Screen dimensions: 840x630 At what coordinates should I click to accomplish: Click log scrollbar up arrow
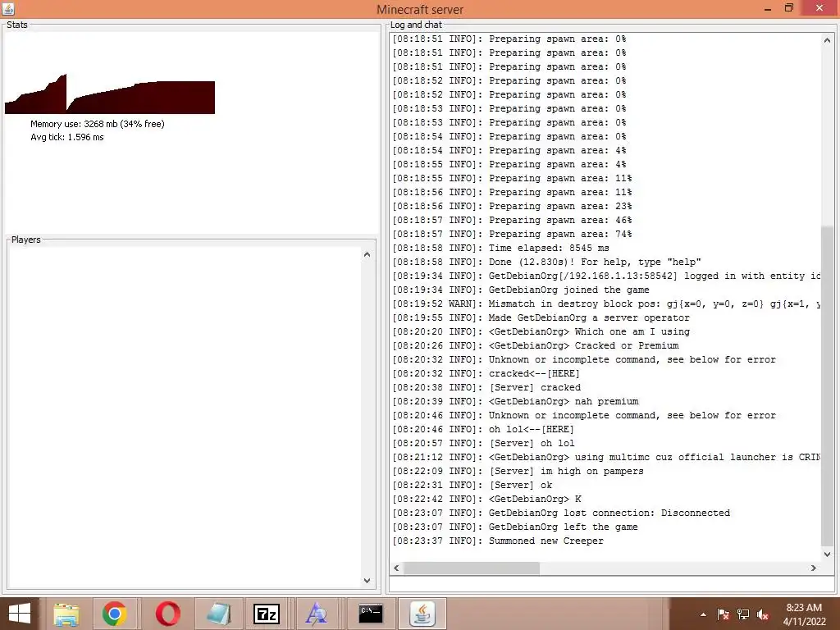coord(827,40)
